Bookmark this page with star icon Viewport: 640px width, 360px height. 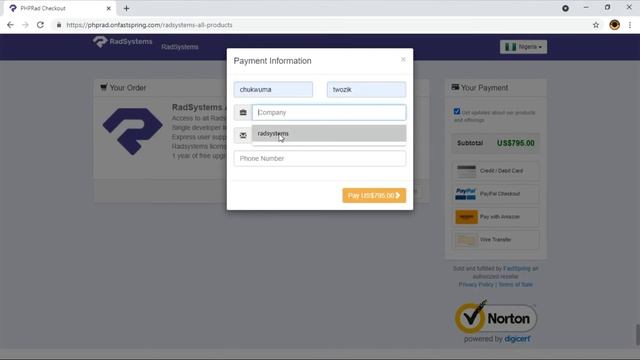596,25
